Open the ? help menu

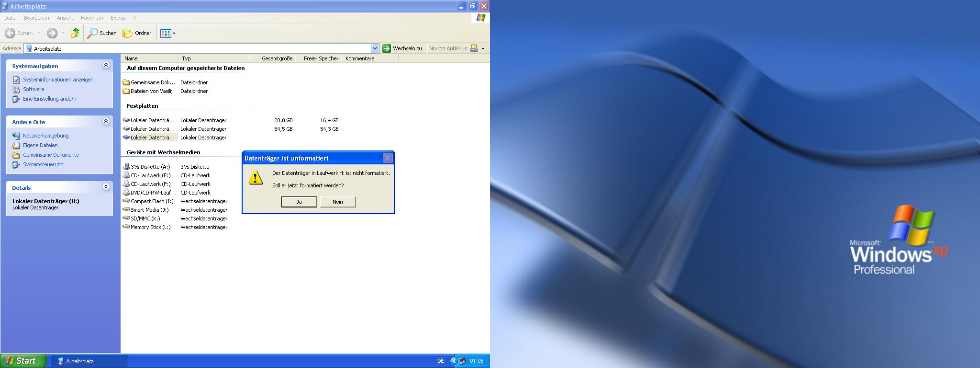134,18
